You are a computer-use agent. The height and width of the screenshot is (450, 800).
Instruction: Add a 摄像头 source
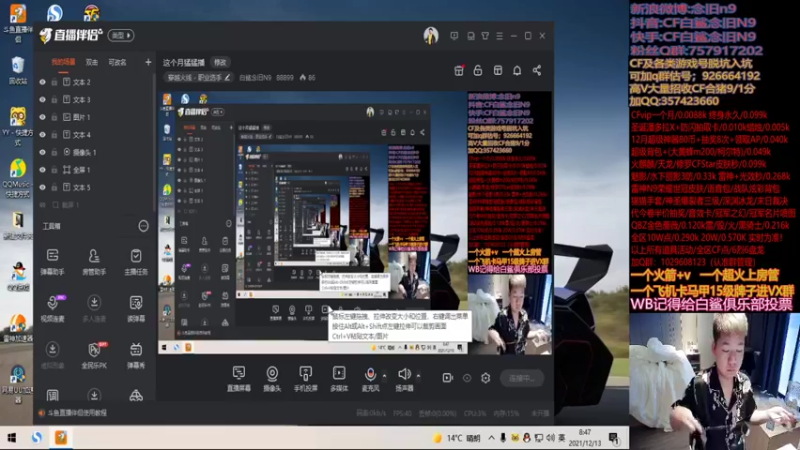tap(272, 379)
